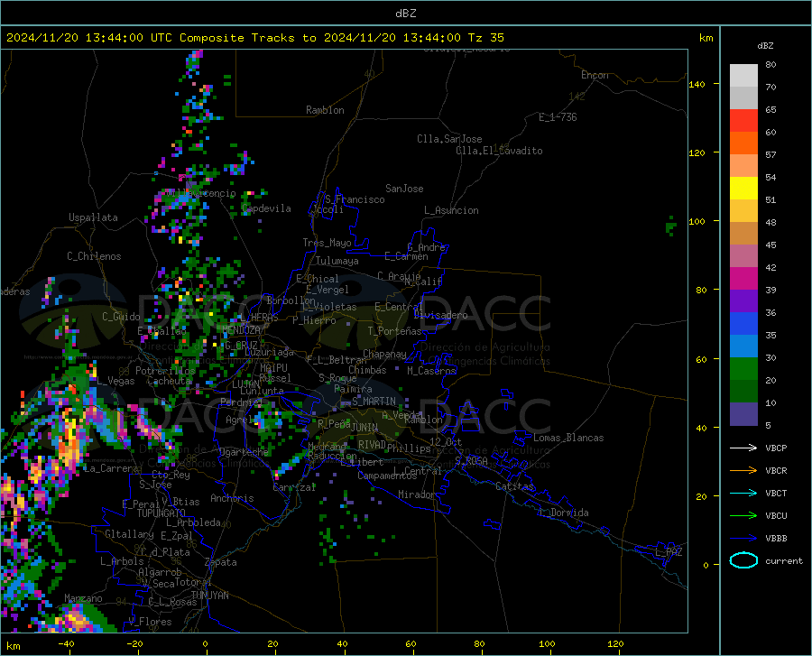The height and width of the screenshot is (656, 812).
Task: Click the Clla.SanJose label on the map
Action: click(x=449, y=139)
